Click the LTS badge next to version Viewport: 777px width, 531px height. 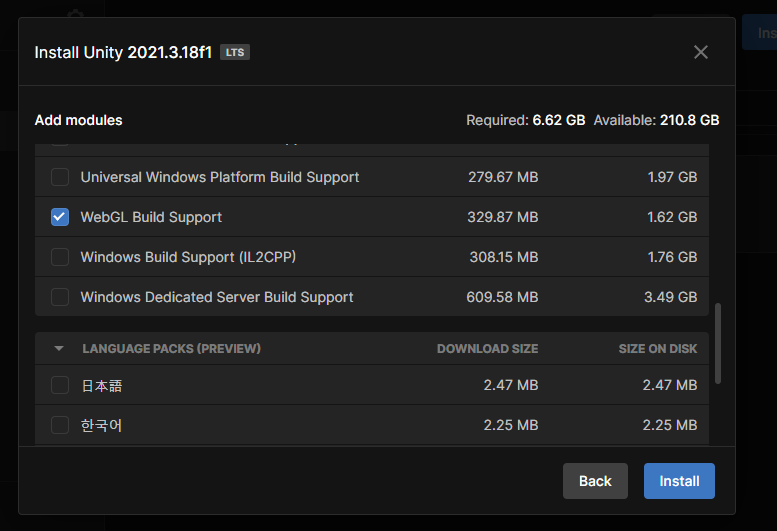tap(235, 52)
